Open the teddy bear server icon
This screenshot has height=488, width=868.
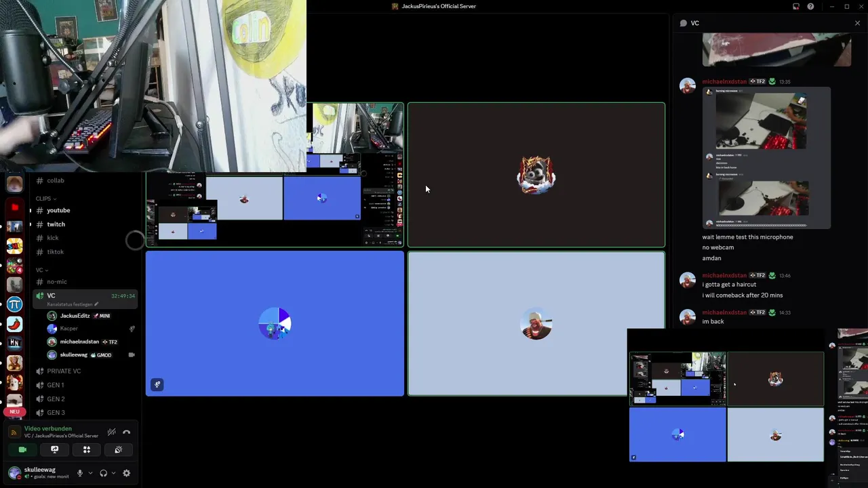14,363
